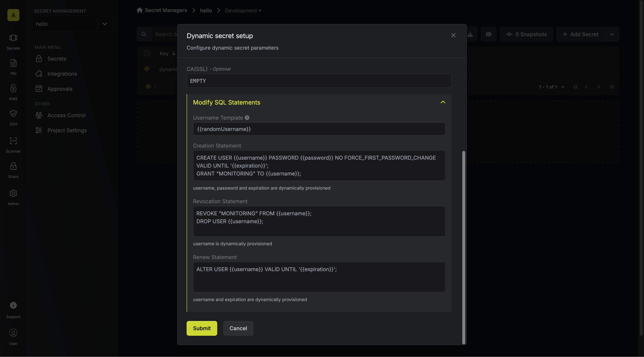Image resolution: width=644 pixels, height=357 pixels.
Task: Go to the last page arrows
Action: pyautogui.click(x=612, y=87)
